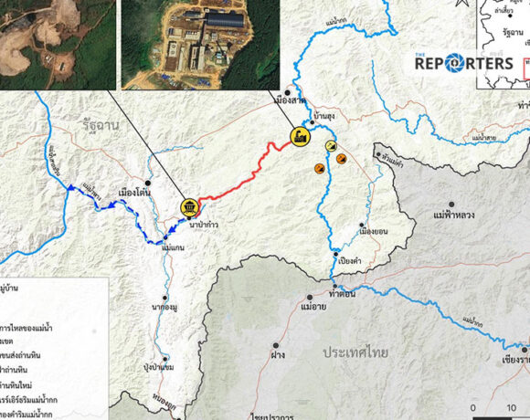Select the เมืองโต๋น town dot
The image size is (530, 420).
(148, 183)
